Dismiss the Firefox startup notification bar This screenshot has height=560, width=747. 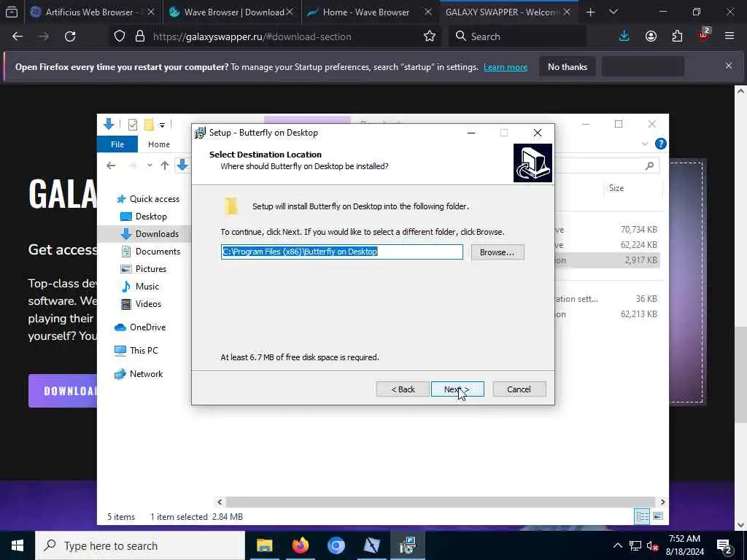pos(729,66)
